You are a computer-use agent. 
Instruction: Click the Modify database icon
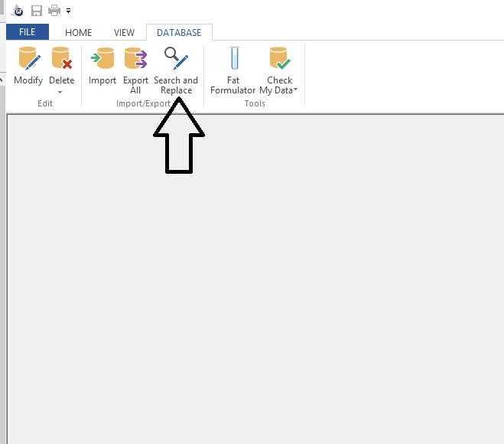[x=29, y=58]
